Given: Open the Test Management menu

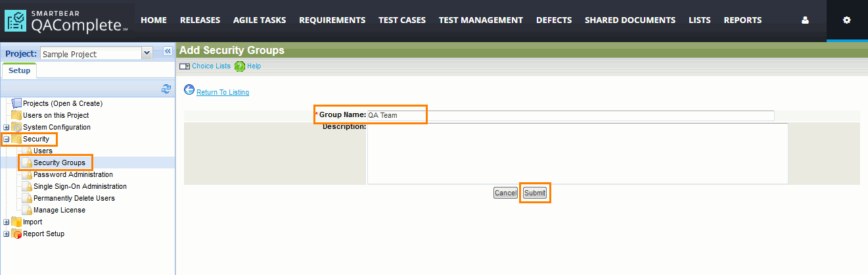Looking at the screenshot, I should (480, 20).
